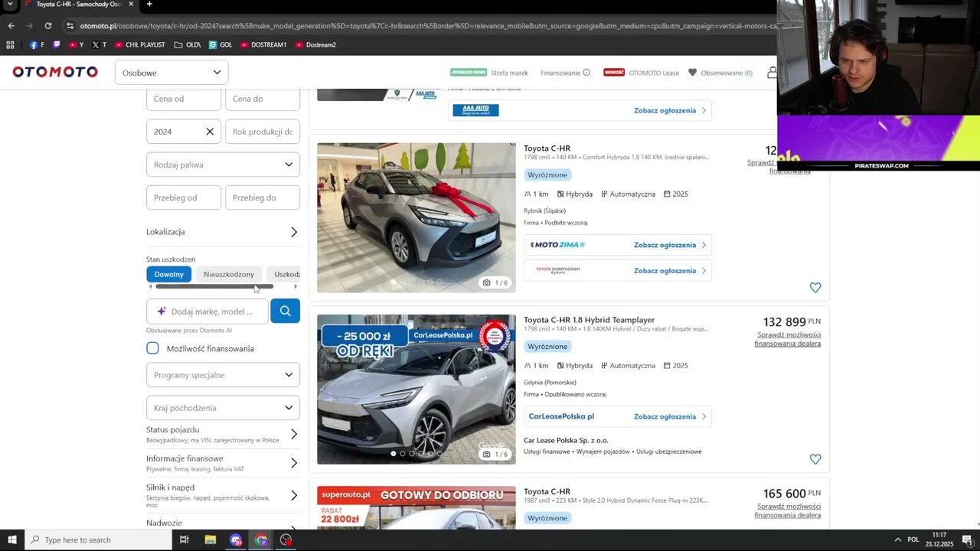Tick the Możliwość finansowania checkbox
Screen dimensions: 980x551
[x=153, y=348]
